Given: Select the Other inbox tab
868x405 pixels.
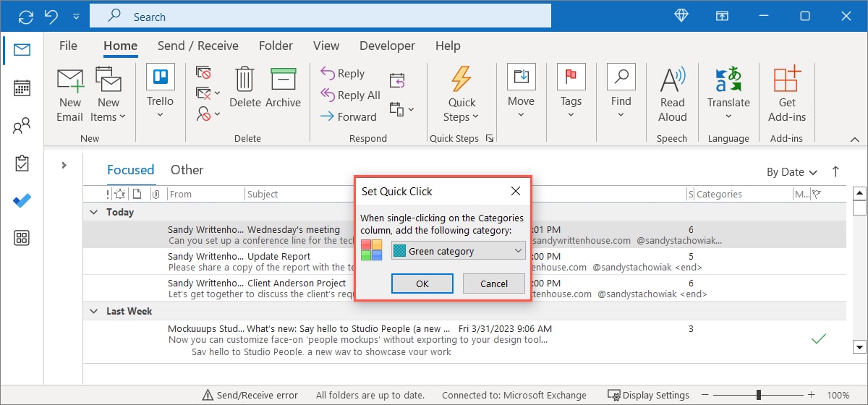Looking at the screenshot, I should (x=187, y=170).
